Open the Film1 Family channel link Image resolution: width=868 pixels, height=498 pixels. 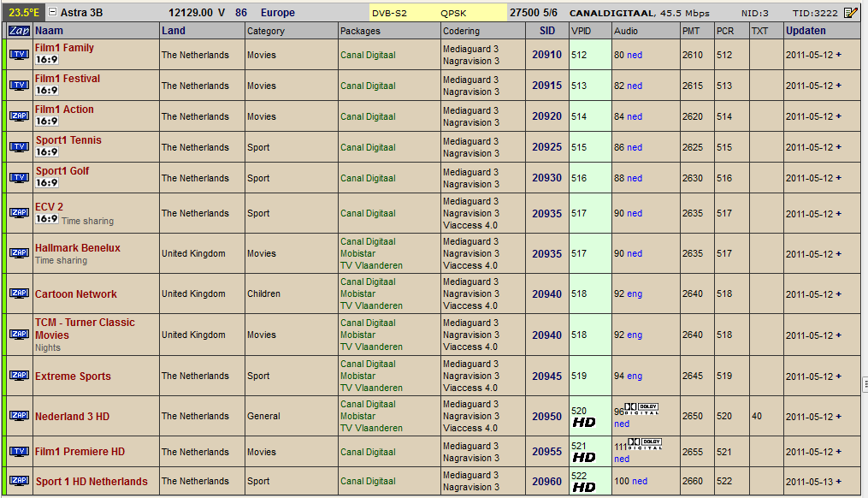tap(64, 48)
